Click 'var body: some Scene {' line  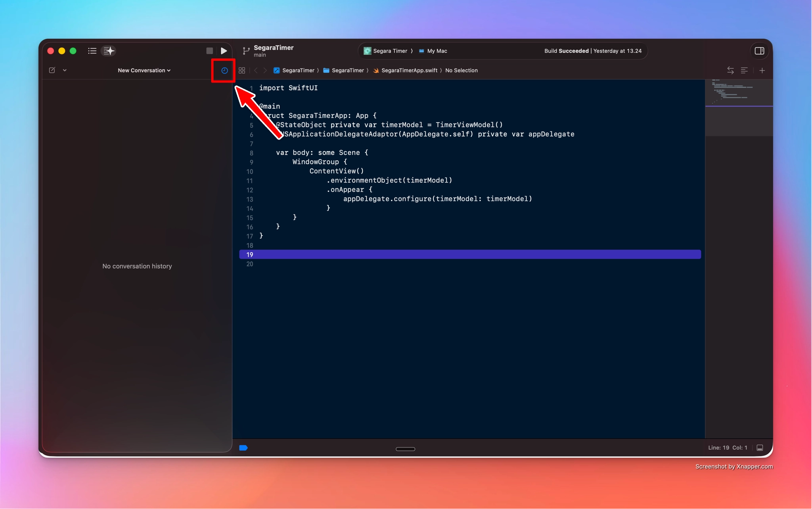(x=322, y=152)
